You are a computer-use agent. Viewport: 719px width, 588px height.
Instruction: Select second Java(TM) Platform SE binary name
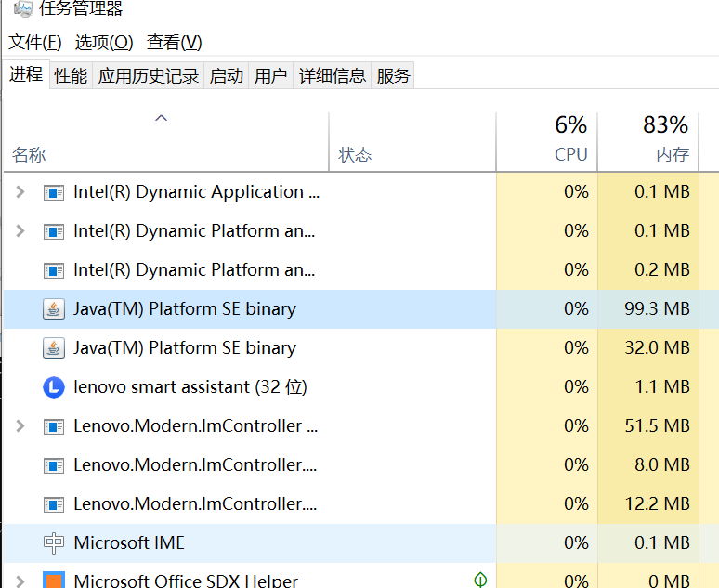point(185,348)
